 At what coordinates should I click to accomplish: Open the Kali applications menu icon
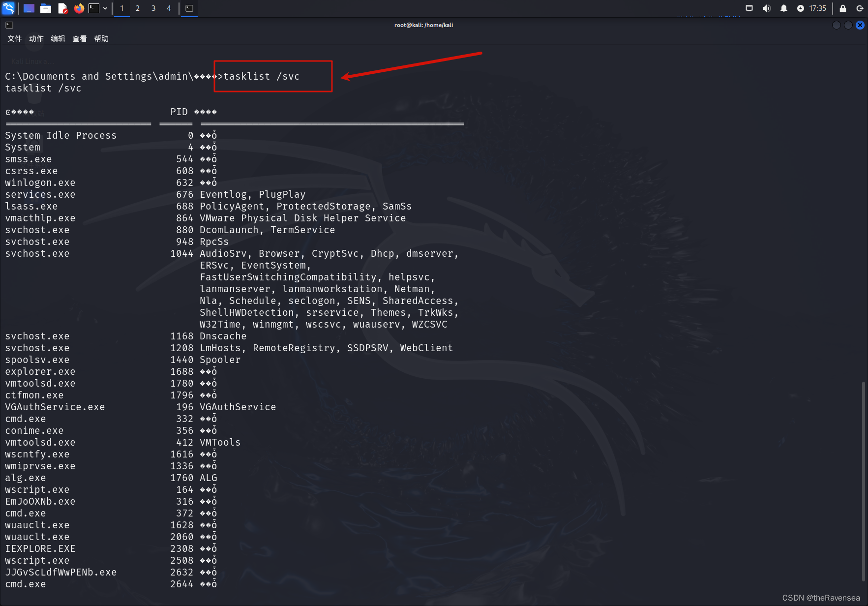(8, 8)
